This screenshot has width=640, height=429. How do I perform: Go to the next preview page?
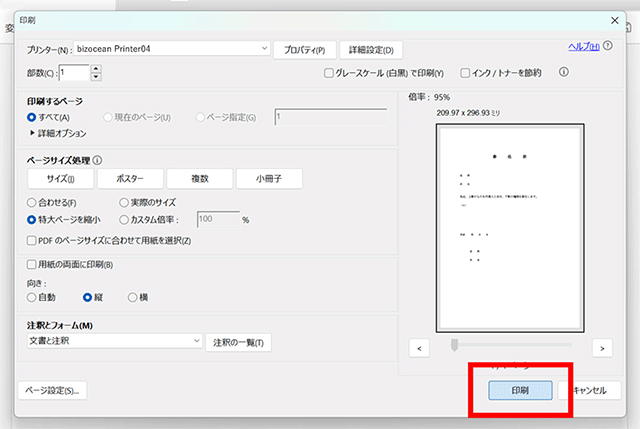(x=602, y=348)
